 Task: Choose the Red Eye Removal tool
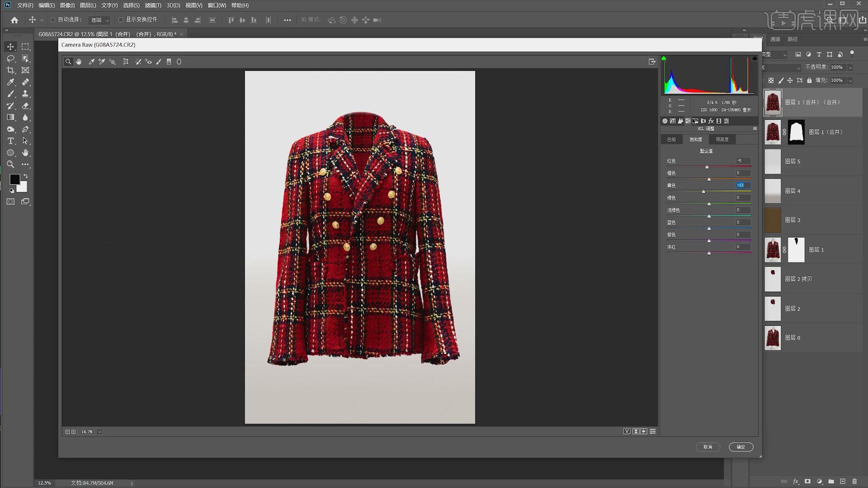(148, 62)
